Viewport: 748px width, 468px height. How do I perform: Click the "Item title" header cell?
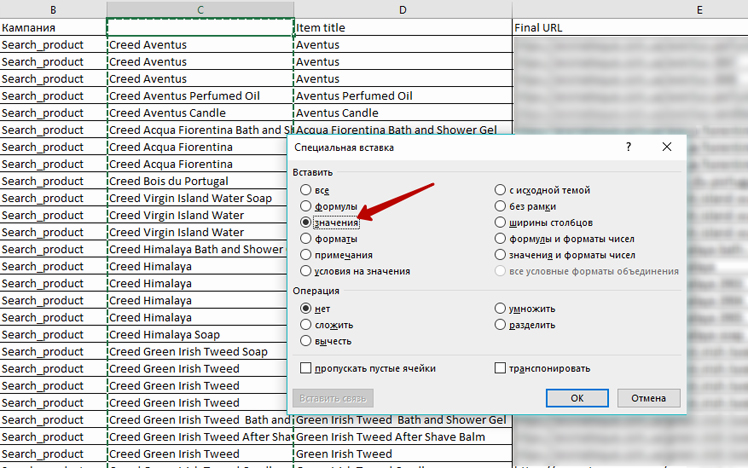pyautogui.click(x=403, y=28)
